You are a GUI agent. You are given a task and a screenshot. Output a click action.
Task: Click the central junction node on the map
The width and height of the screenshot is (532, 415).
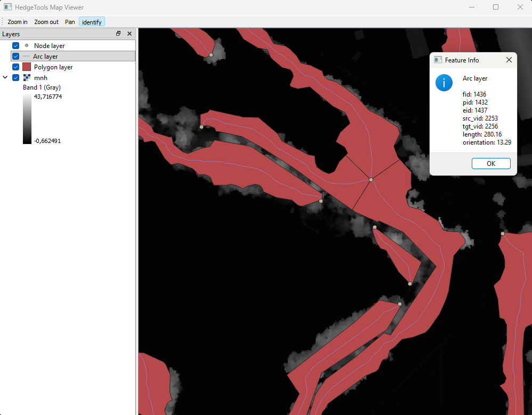pos(371,180)
